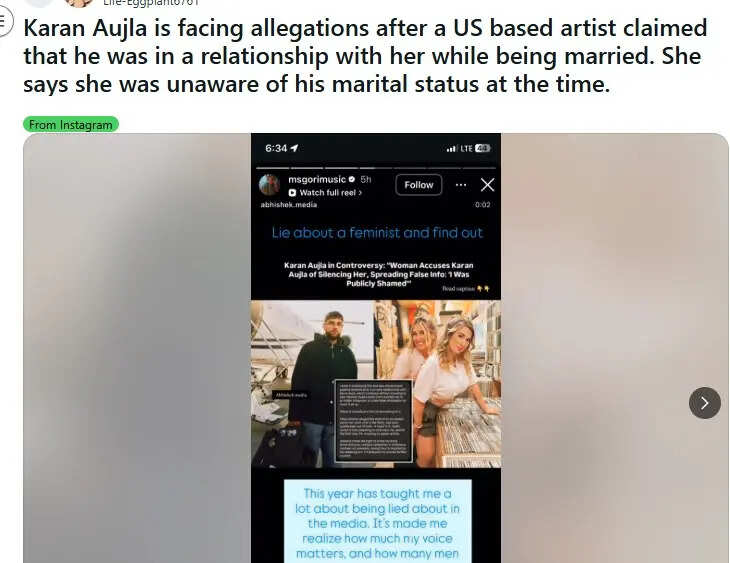
Task: Open the partially visible hamburger menu icon
Action: click(x=5, y=21)
